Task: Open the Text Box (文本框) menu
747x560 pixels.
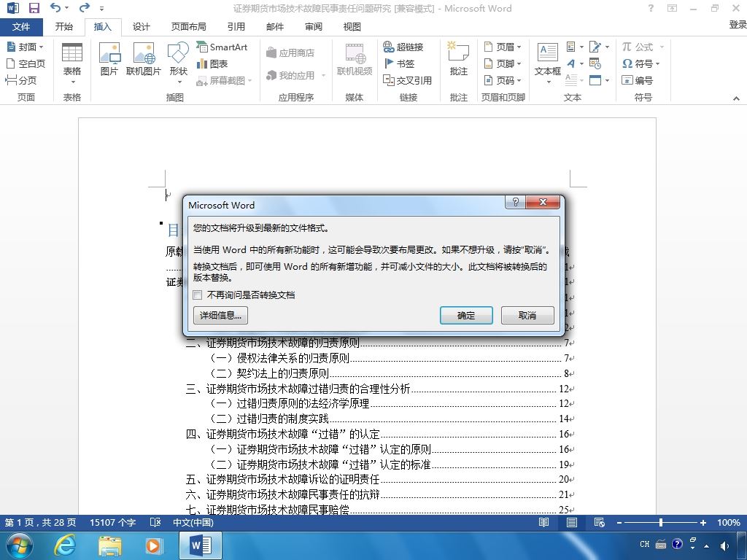Action: point(547,63)
